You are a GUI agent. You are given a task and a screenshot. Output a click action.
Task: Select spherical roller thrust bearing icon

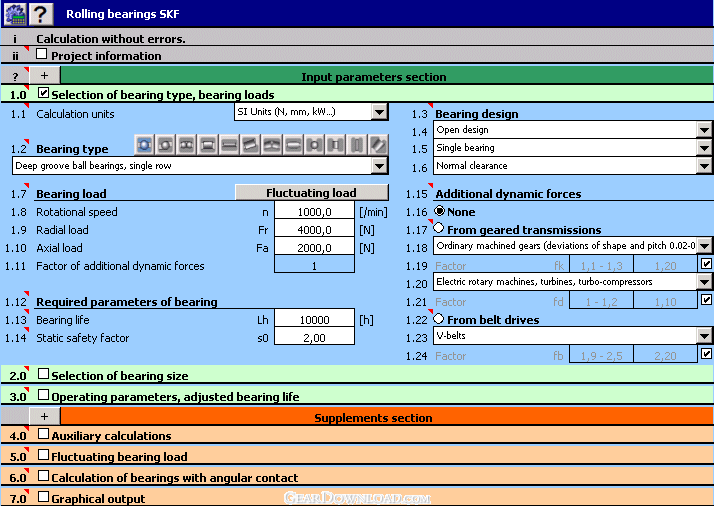pos(378,145)
